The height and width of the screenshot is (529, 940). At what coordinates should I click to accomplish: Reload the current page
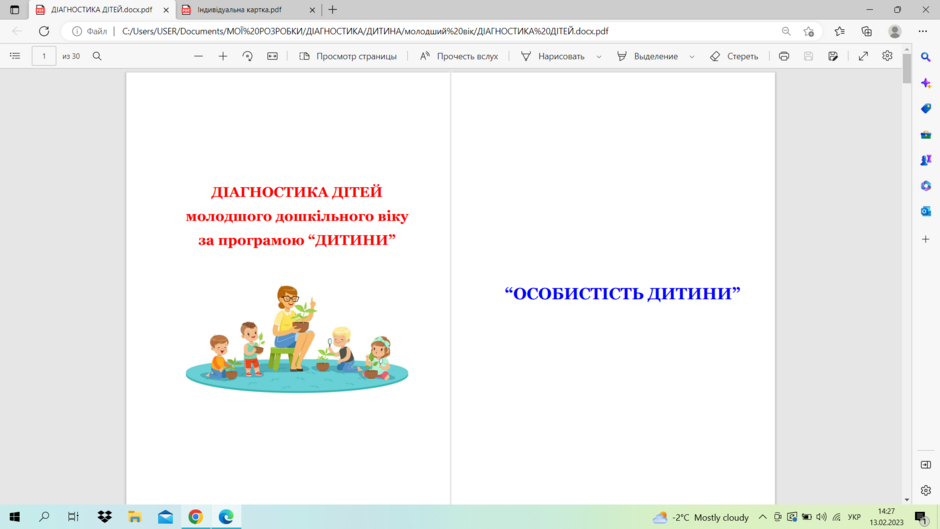pyautogui.click(x=44, y=31)
